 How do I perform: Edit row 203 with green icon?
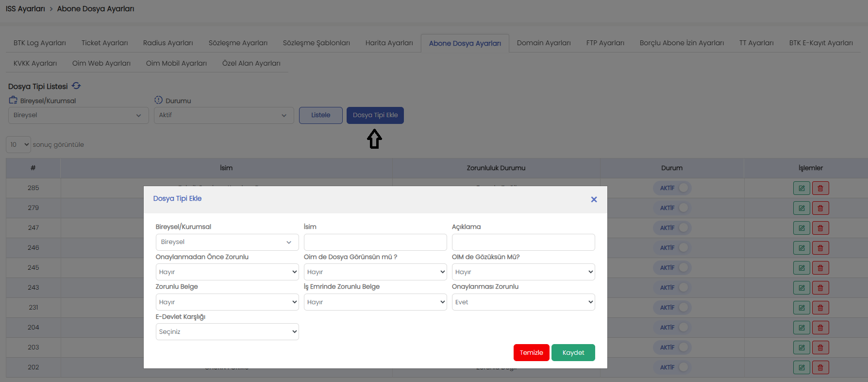[x=801, y=347]
